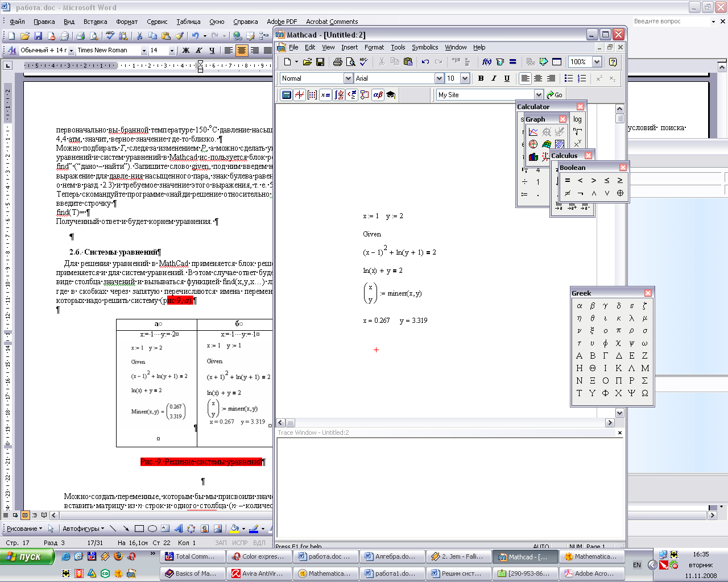
Task: Insert a 3D bar plot from Graph palette
Action: coord(533,157)
